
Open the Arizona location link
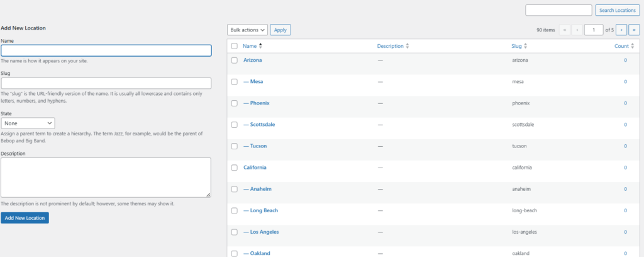(x=253, y=60)
